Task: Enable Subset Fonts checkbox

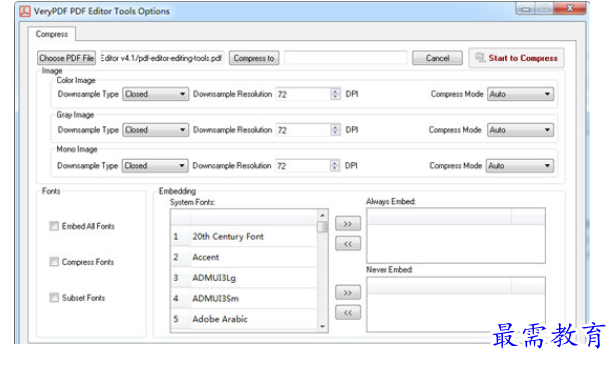Action: 54,298
